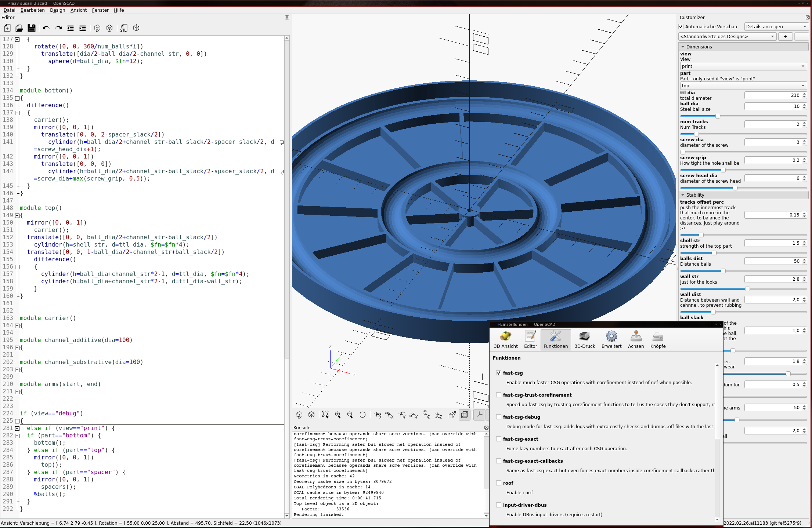The height and width of the screenshot is (528, 812).
Task: Disable Automatische Vorschau in Customizer
Action: pos(681,26)
